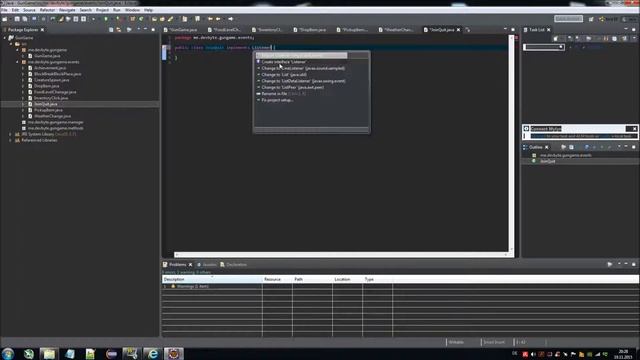Sort problems by Description column
The height and width of the screenshot is (360, 640).
coord(212,279)
